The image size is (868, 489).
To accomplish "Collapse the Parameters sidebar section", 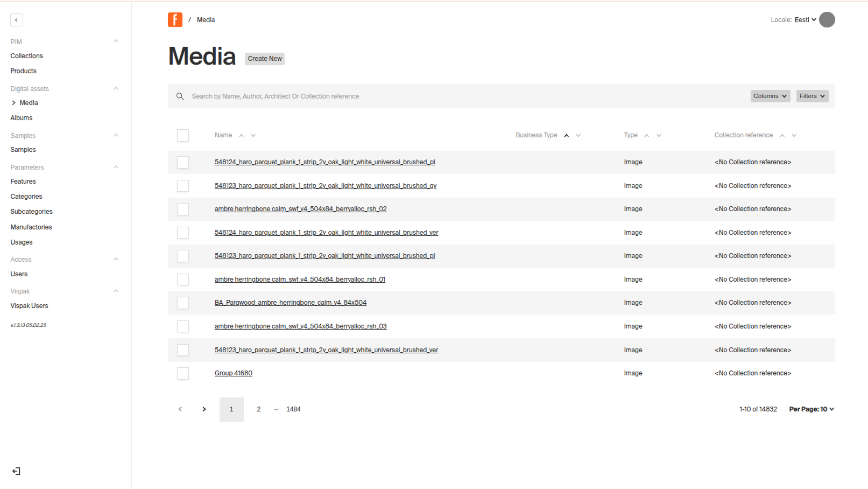I will pyautogui.click(x=116, y=167).
